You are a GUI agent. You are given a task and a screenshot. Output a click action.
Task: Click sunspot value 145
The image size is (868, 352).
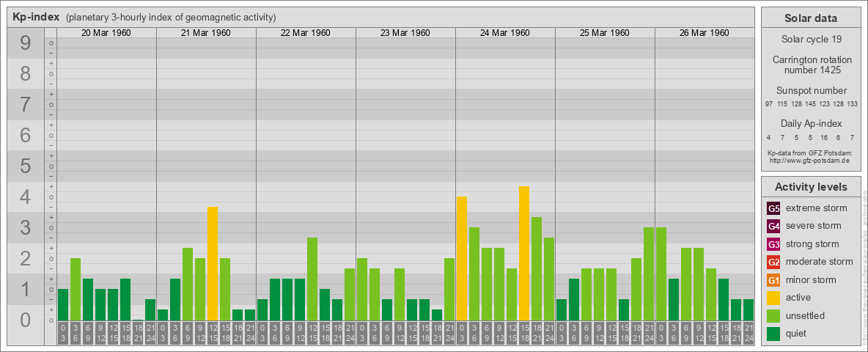pos(810,104)
